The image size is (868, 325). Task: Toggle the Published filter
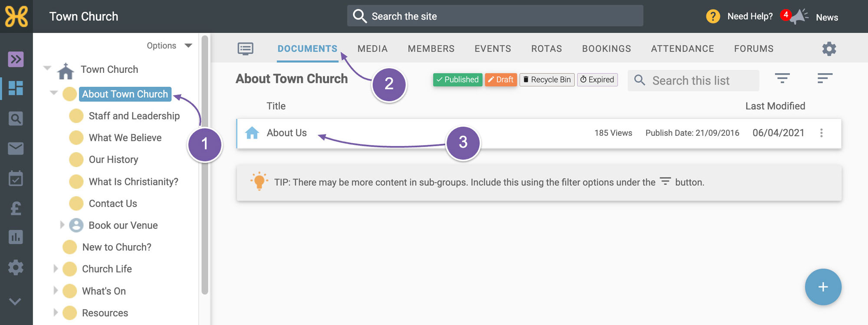(457, 79)
